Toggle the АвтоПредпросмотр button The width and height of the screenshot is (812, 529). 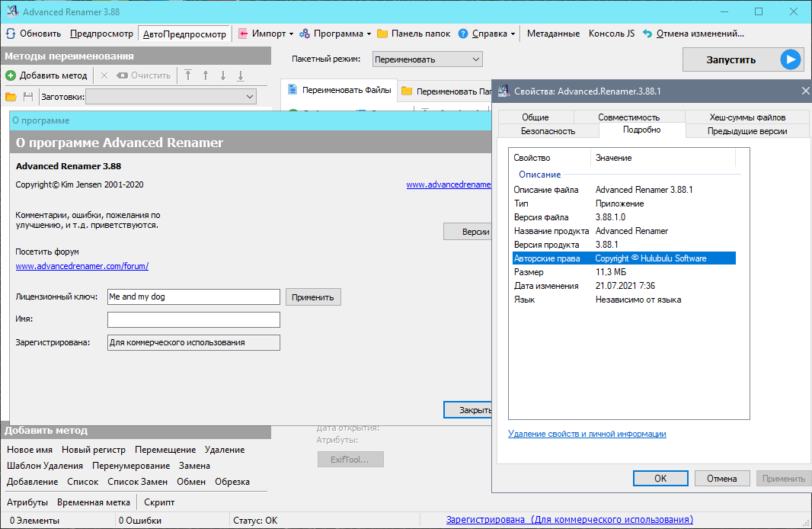184,34
